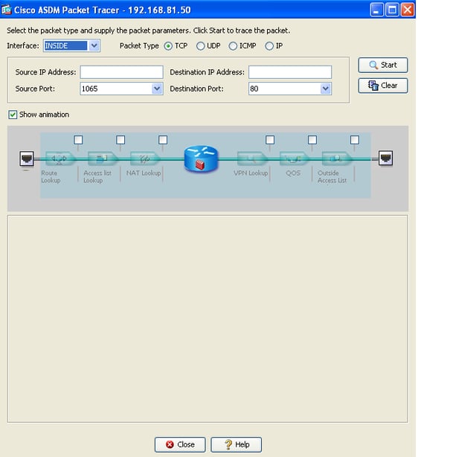This screenshot has height=457, width=476.
Task: Click Start to trace the packet
Action: click(383, 65)
